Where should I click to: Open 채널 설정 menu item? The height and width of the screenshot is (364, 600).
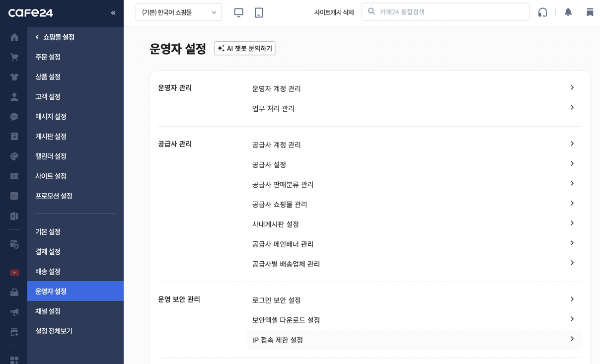48,311
